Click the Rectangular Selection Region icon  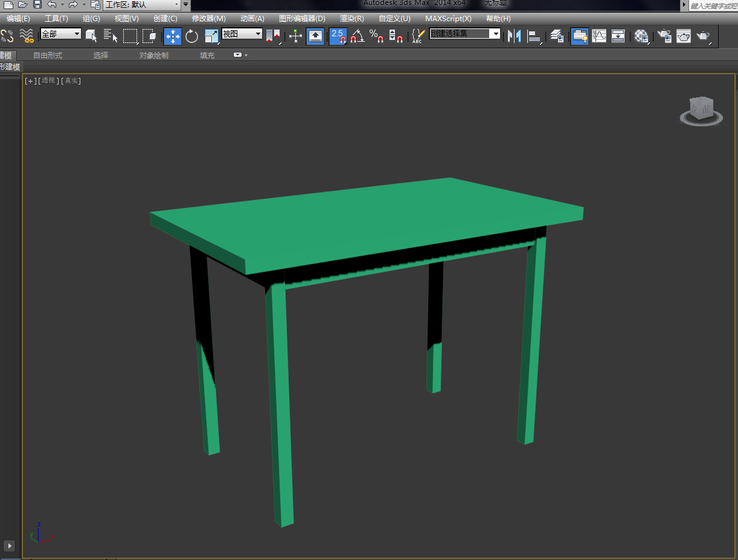130,36
